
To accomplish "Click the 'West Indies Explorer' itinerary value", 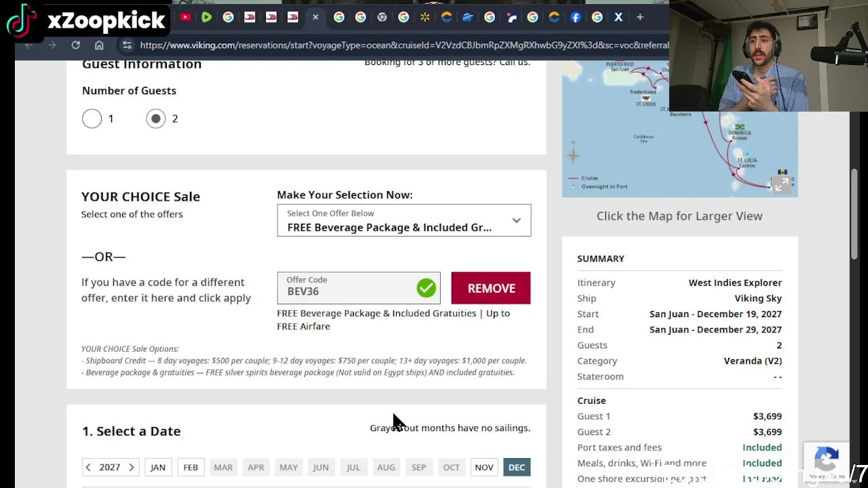I will tap(735, 283).
